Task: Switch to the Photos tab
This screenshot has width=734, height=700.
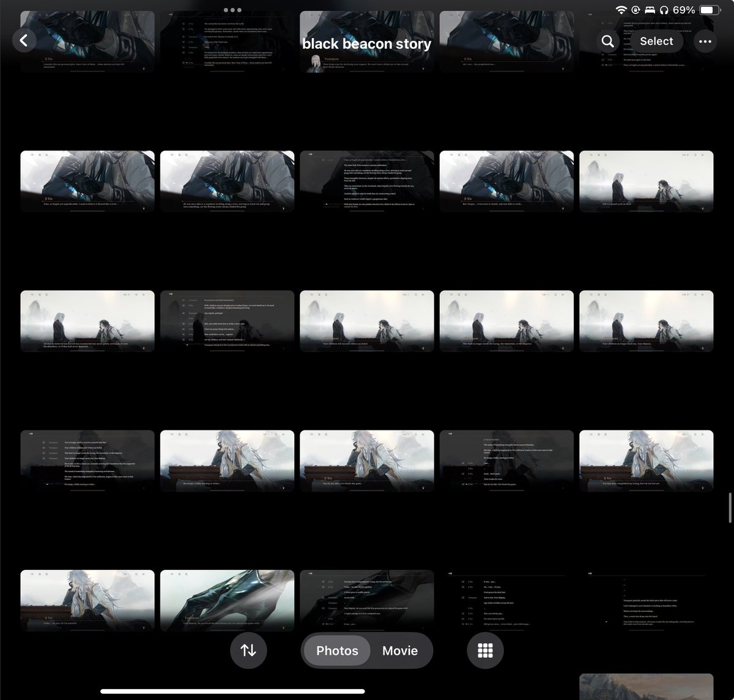Action: [337, 650]
